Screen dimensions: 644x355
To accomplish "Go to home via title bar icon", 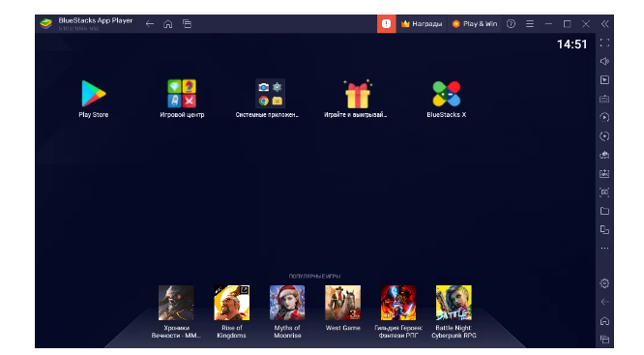I will tap(168, 24).
